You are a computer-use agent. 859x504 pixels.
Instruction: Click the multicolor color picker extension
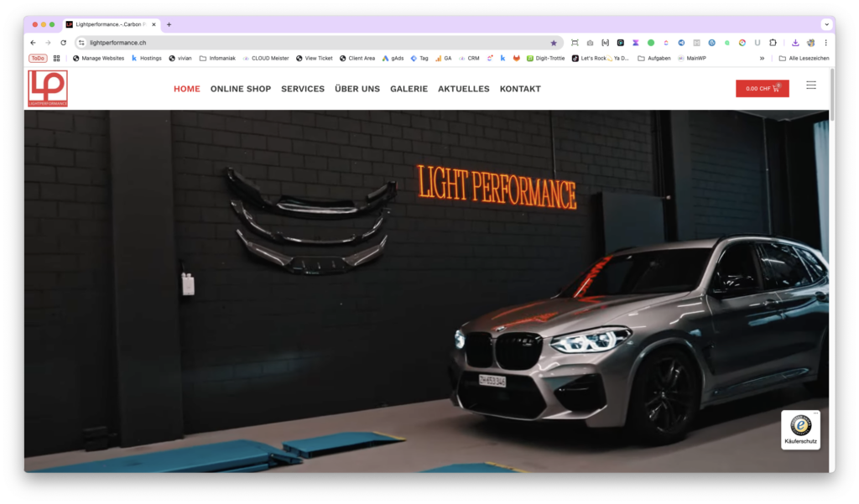(742, 43)
